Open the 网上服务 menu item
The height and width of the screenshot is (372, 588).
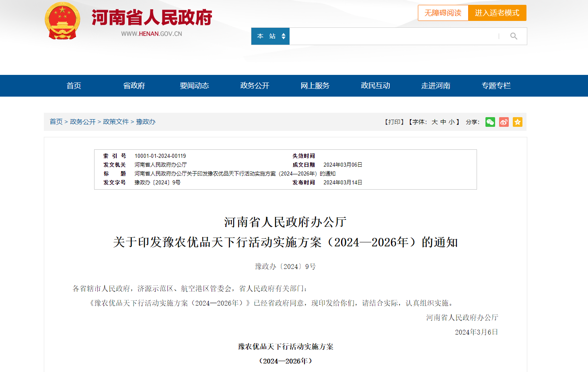315,85
